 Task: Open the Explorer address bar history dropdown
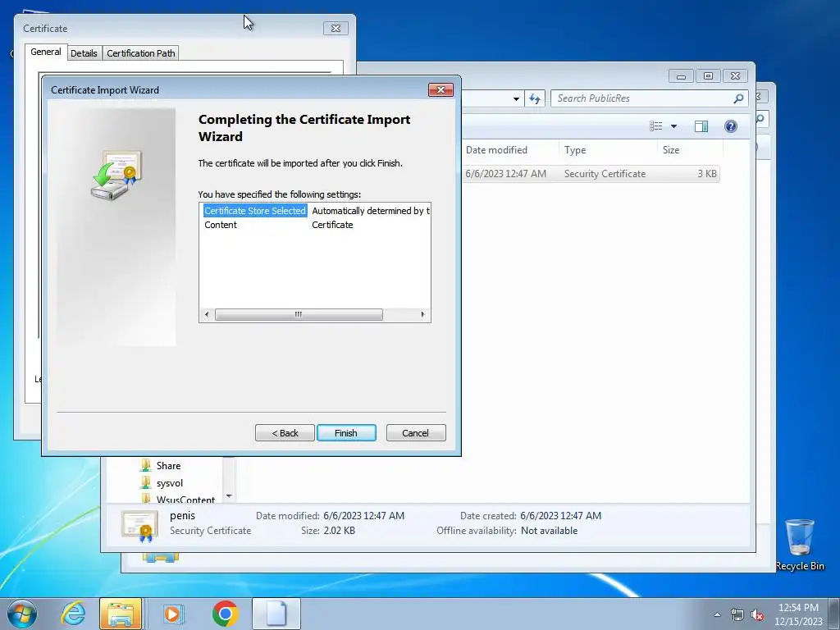click(x=516, y=99)
